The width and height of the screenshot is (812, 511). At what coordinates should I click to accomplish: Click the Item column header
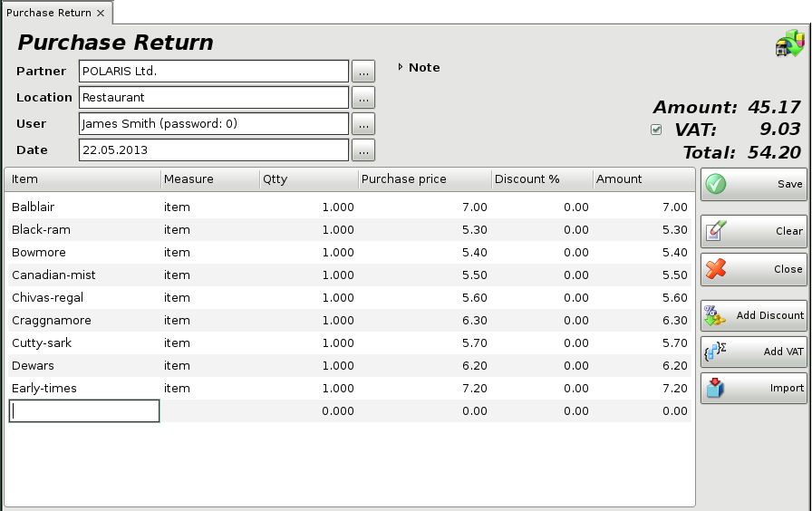point(83,179)
